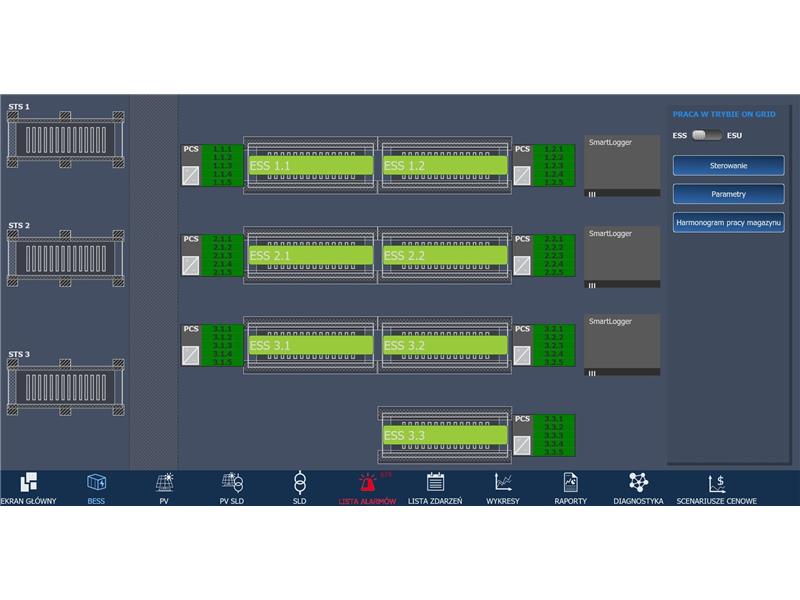Click the STS 2 transformer unit

[x=65, y=257]
